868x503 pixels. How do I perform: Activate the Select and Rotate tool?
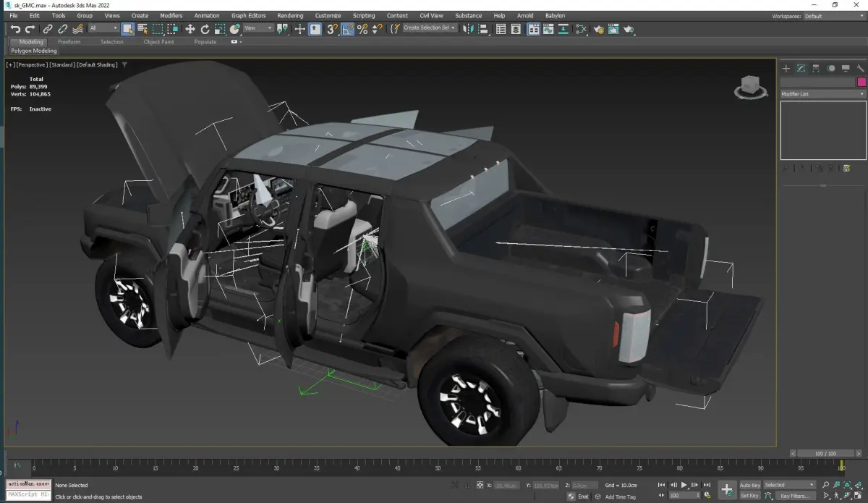click(205, 29)
